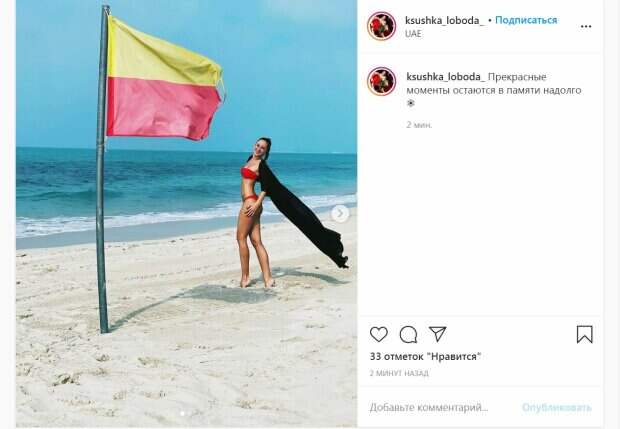Viewport: 620px width, 429px height.
Task: Click the carousel dot indicator under the photo
Action: point(182,414)
